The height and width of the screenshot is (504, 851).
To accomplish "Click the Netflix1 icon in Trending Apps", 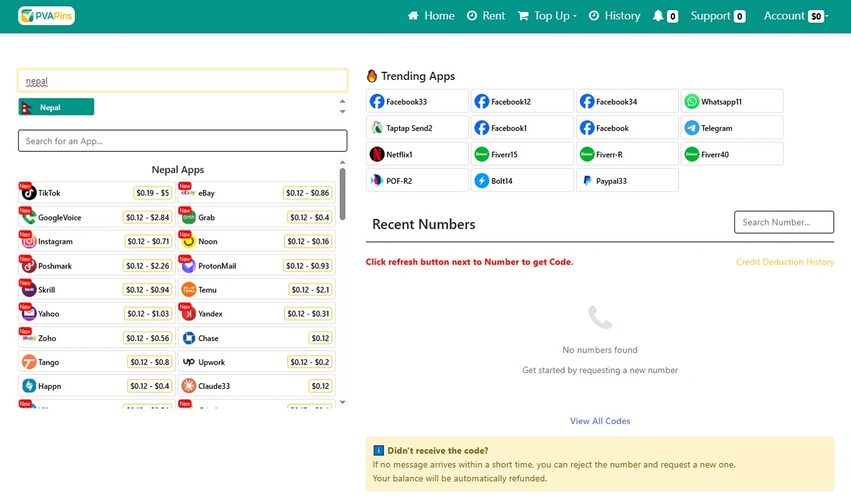I will pyautogui.click(x=377, y=154).
